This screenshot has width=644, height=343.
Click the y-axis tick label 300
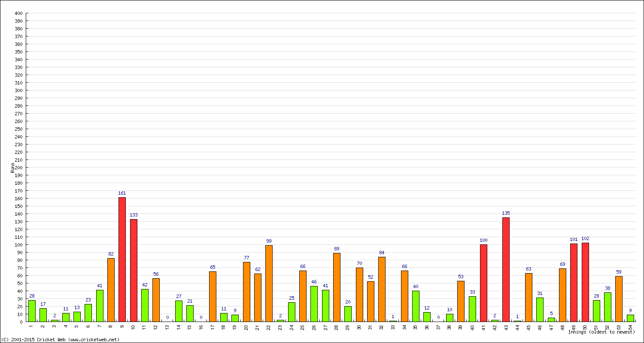pos(18,90)
